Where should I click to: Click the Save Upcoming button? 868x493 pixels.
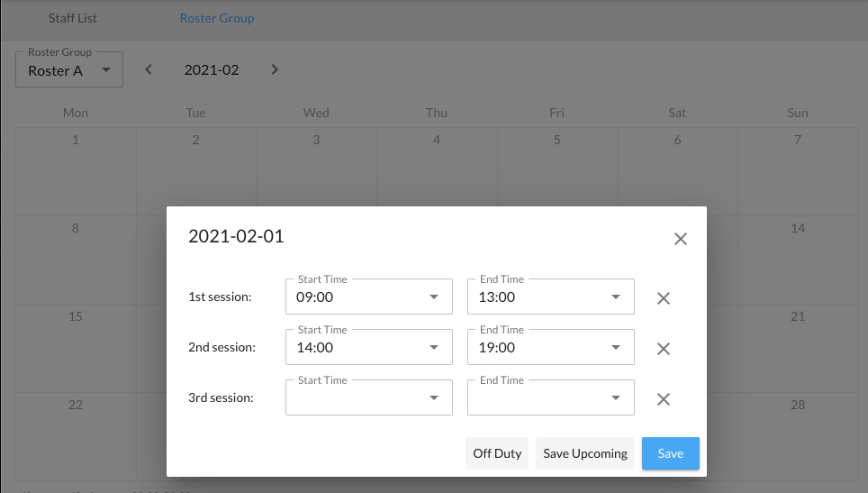(x=585, y=453)
